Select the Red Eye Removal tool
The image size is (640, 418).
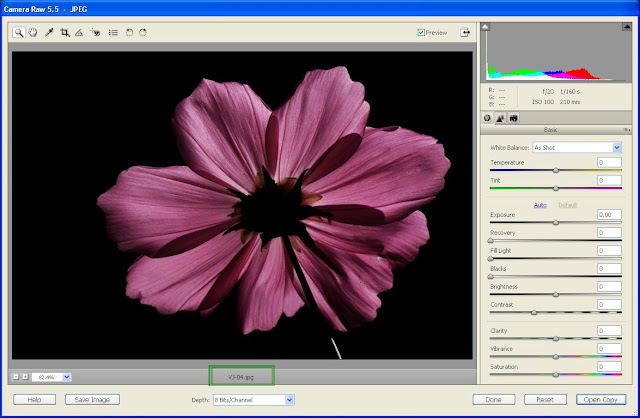pyautogui.click(x=96, y=32)
